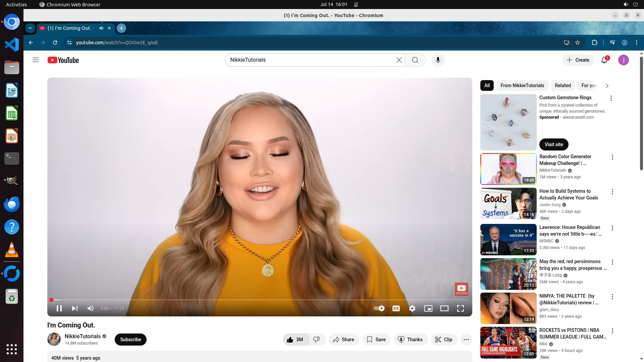The width and height of the screenshot is (644, 362).
Task: Click the voice search microphone
Action: pos(438,60)
